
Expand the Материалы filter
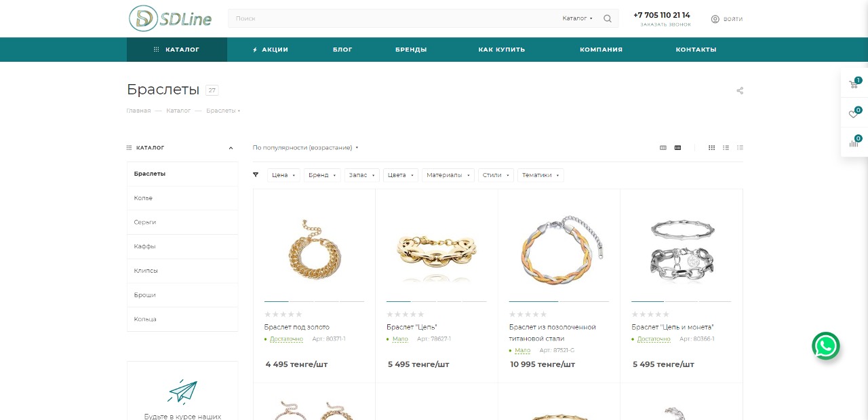pos(448,175)
